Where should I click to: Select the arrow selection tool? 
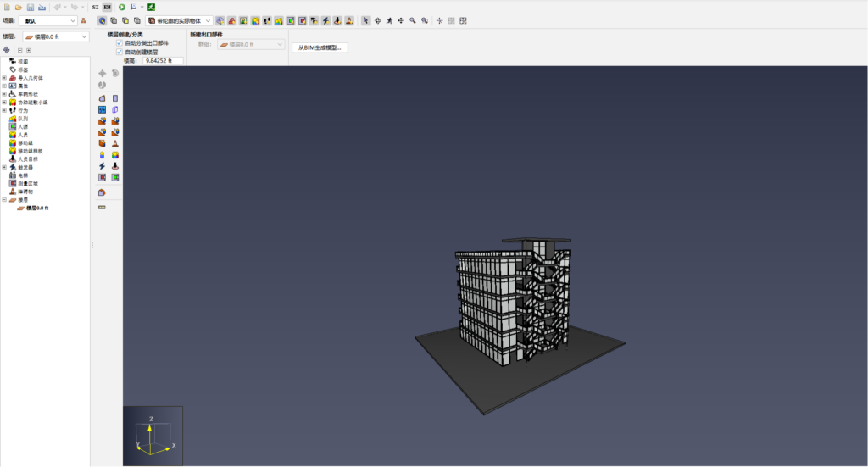[x=365, y=20]
